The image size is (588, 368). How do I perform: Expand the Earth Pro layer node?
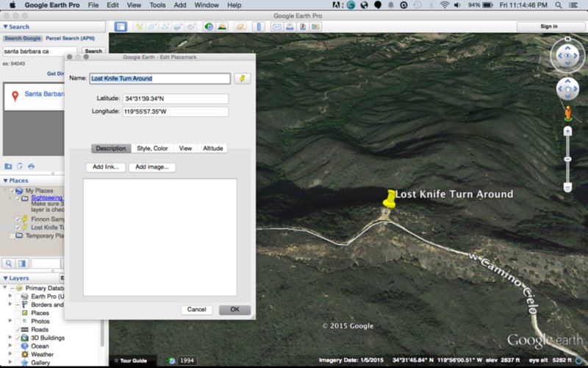tap(10, 296)
